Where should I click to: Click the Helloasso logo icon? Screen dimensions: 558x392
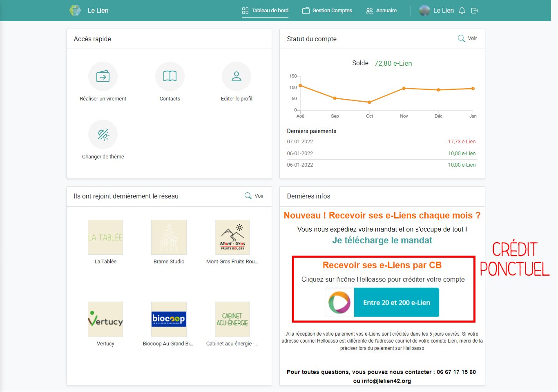339,303
